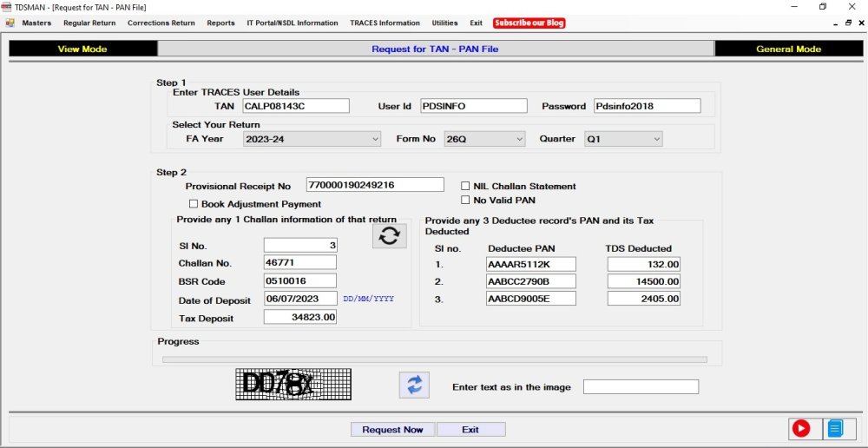Open the Masters menu

tap(36, 23)
